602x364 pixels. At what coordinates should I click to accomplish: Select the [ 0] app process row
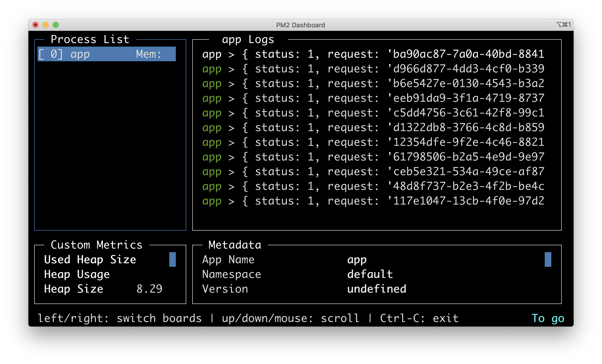click(107, 54)
